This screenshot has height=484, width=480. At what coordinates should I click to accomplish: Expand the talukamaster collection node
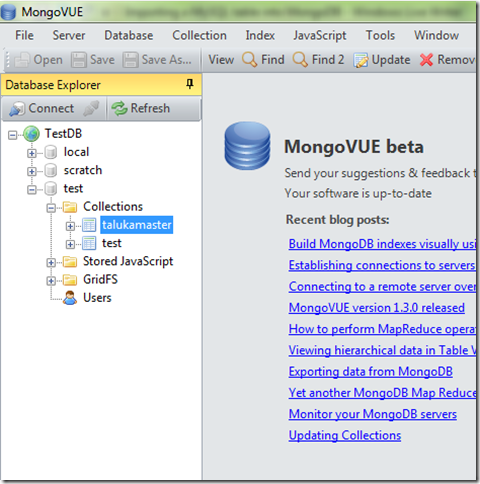[x=70, y=226]
